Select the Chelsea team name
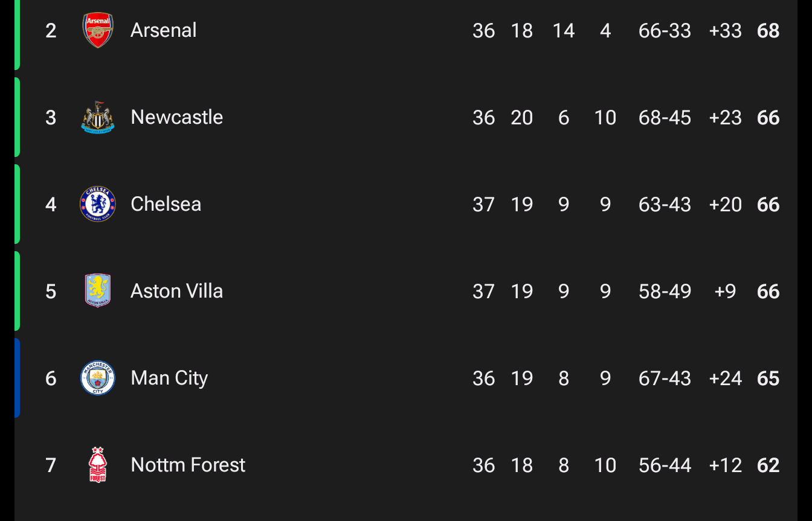This screenshot has height=521, width=812. (166, 204)
